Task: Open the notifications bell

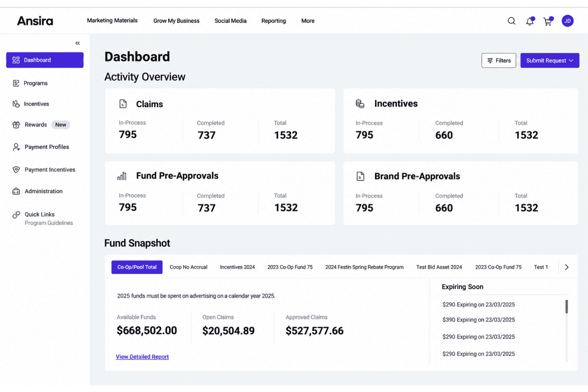Action: point(530,21)
